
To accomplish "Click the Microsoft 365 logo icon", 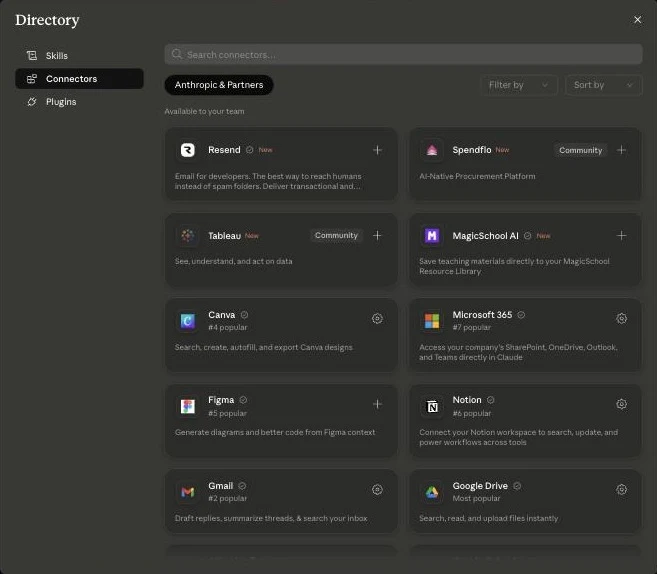I will coord(432,321).
